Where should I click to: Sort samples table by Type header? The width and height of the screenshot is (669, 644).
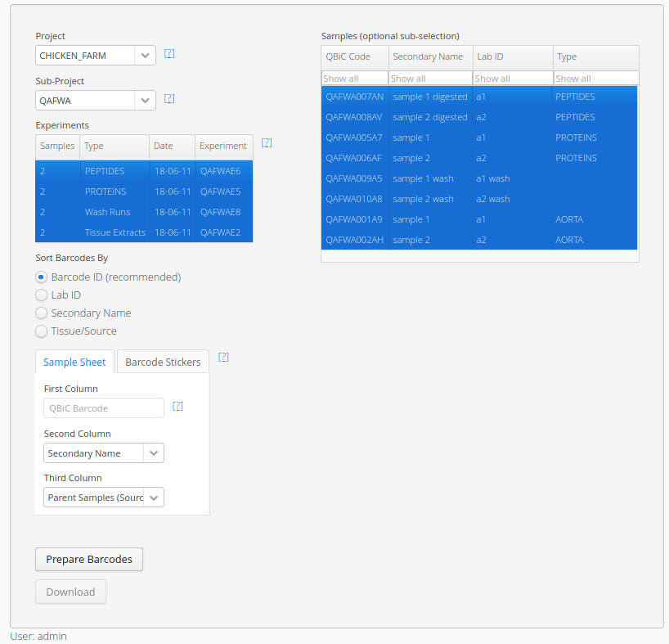click(x=596, y=56)
